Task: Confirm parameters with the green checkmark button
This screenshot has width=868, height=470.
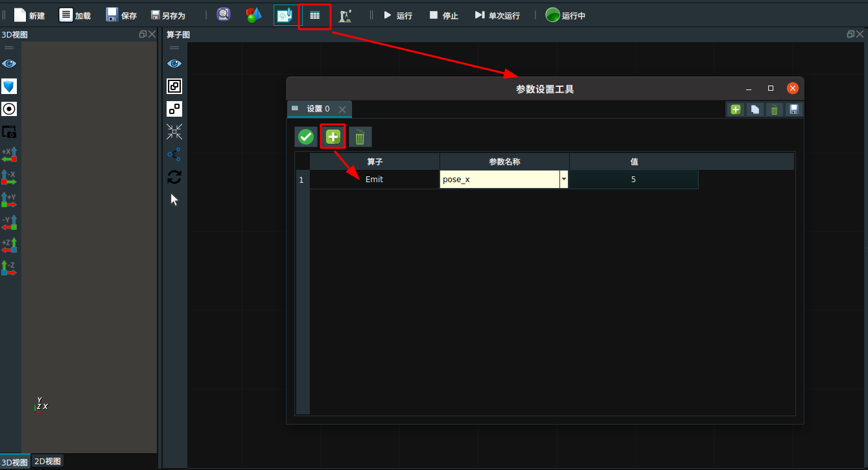Action: click(306, 137)
